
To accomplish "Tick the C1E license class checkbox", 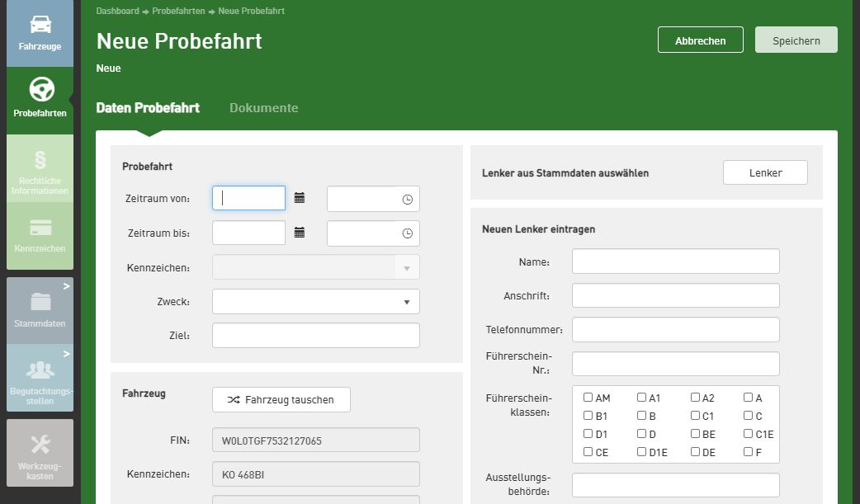I will pos(749,434).
